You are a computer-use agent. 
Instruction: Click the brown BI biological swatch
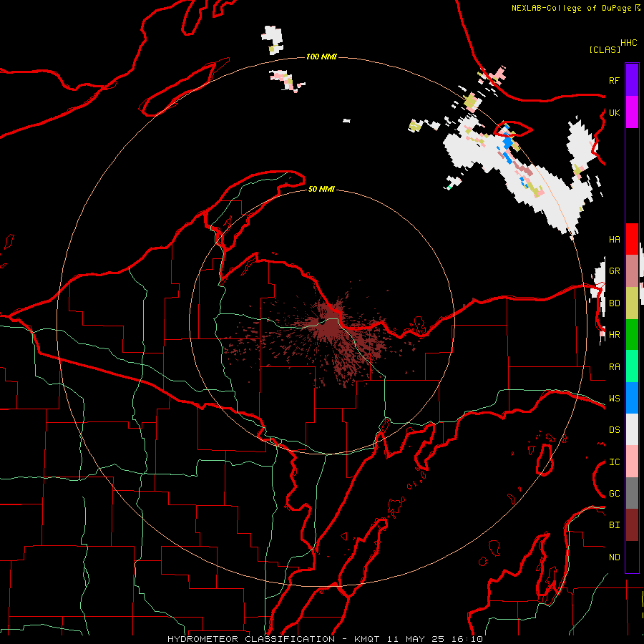click(x=632, y=525)
